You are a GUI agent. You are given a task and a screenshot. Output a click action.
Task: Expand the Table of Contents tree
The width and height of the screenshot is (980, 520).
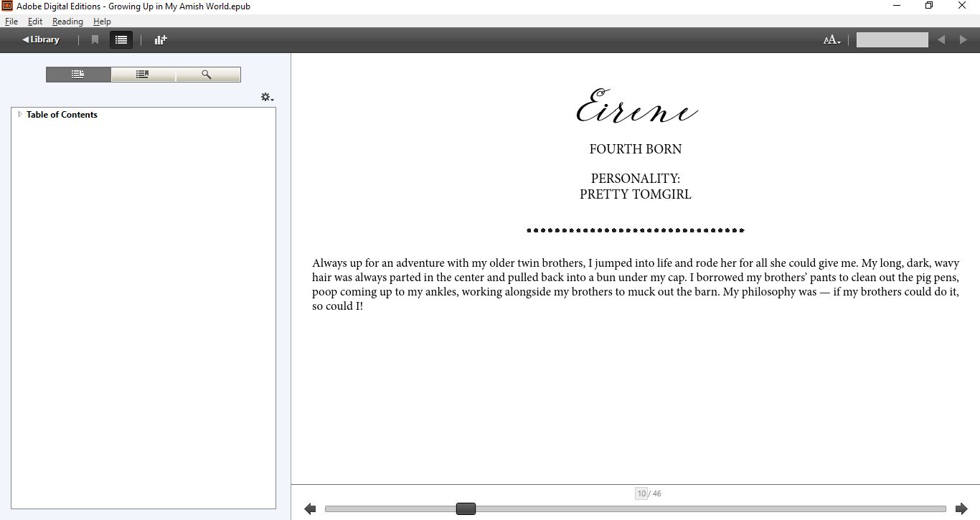coord(20,115)
